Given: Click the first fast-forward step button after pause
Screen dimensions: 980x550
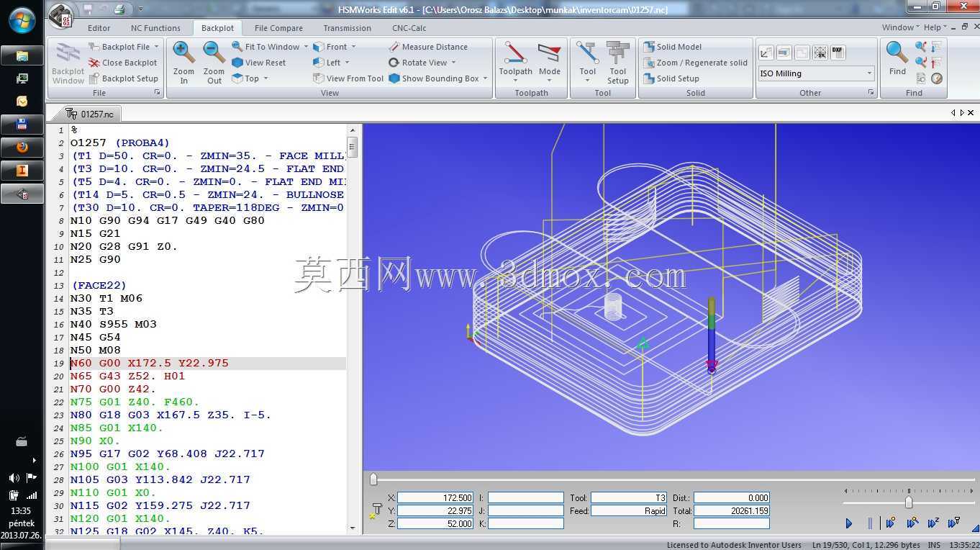Looking at the screenshot, I should pos(891,523).
